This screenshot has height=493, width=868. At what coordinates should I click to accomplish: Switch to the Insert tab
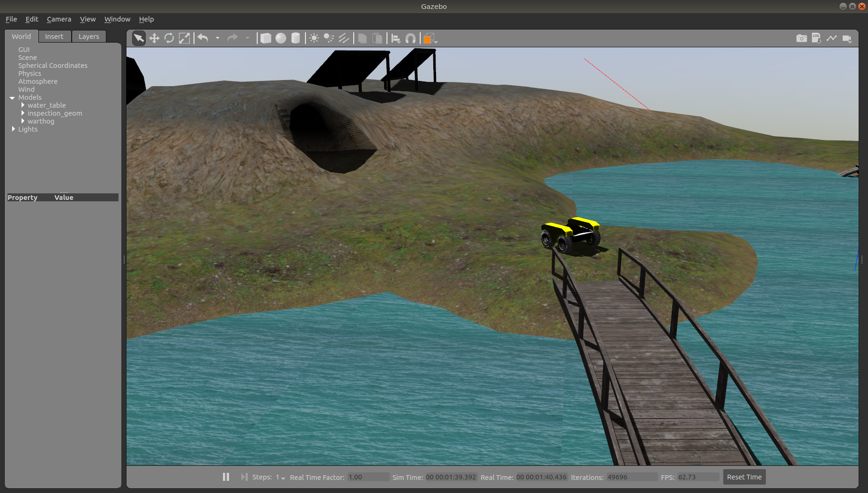click(54, 37)
